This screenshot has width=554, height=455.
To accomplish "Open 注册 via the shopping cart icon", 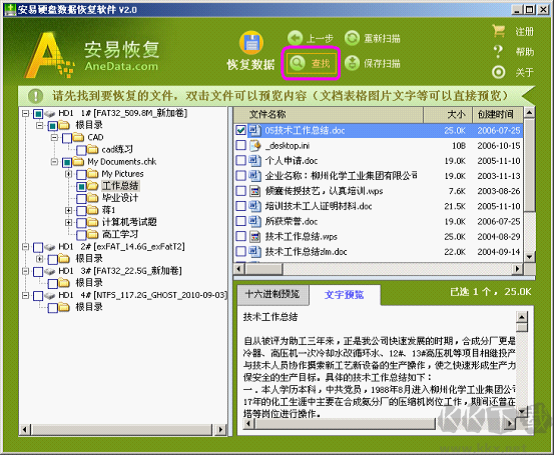I will coord(499,31).
